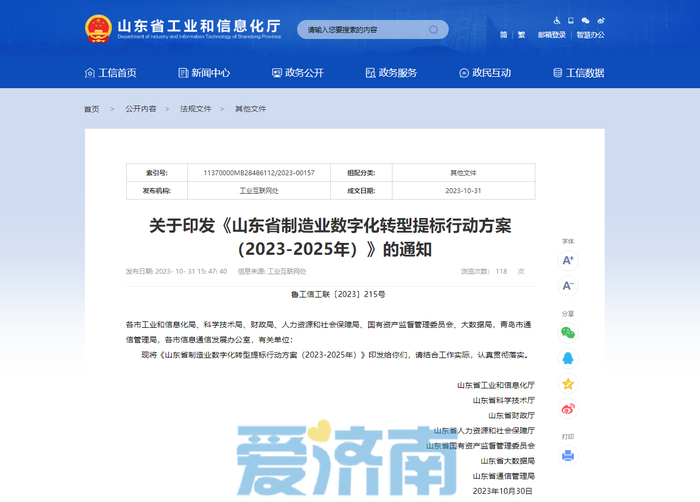Click the signature 山东省工业和信息化厅
The height and width of the screenshot is (502, 700).
tap(496, 385)
